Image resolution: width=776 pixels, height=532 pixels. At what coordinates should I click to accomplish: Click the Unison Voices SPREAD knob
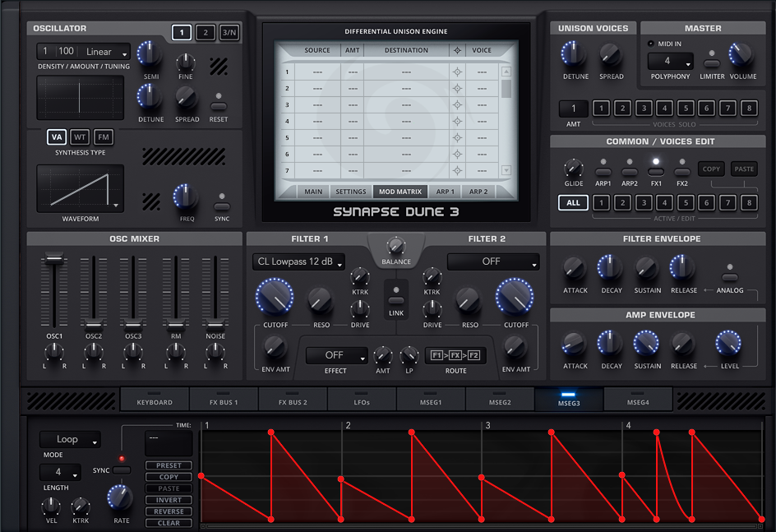click(x=610, y=55)
